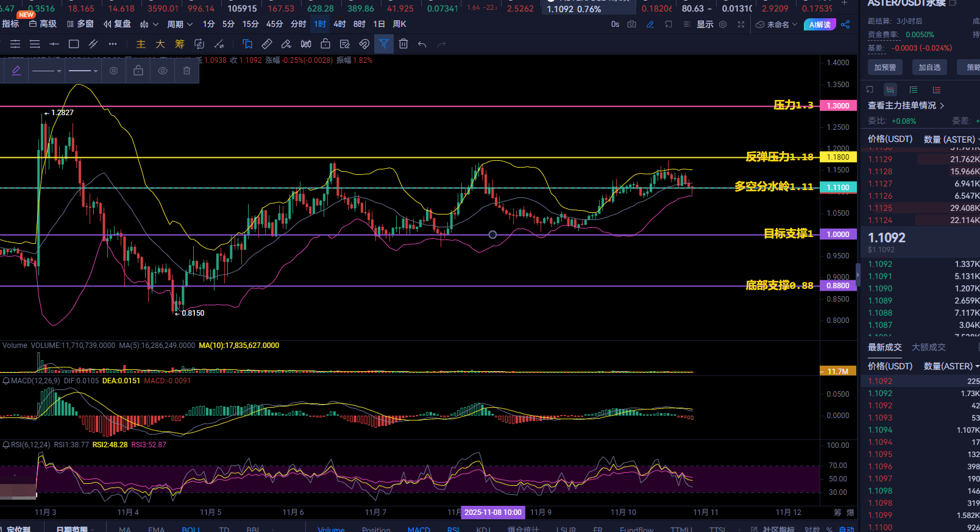Select the ruler measurement tool
Viewport: 980px width, 532px height.
point(267,44)
